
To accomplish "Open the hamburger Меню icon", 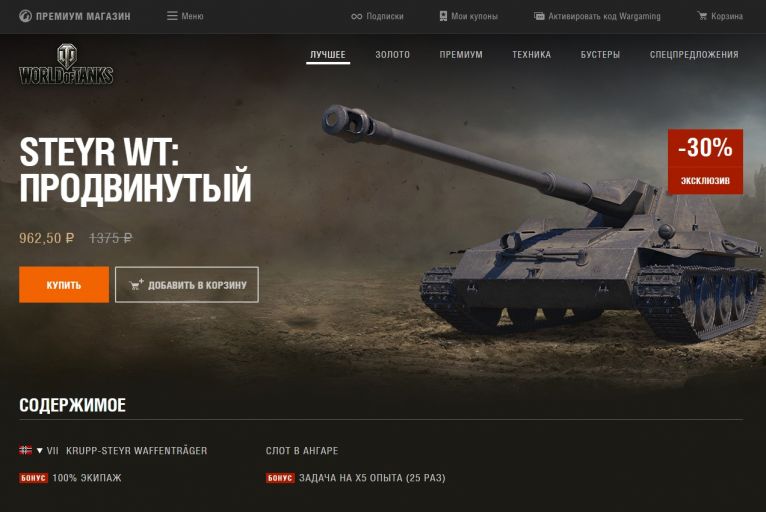I will click(172, 16).
